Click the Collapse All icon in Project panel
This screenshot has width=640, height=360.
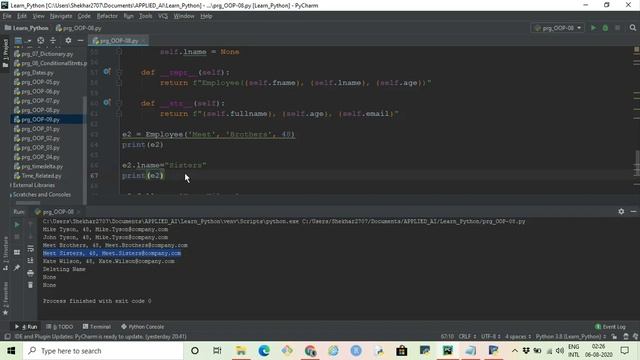click(x=53, y=40)
